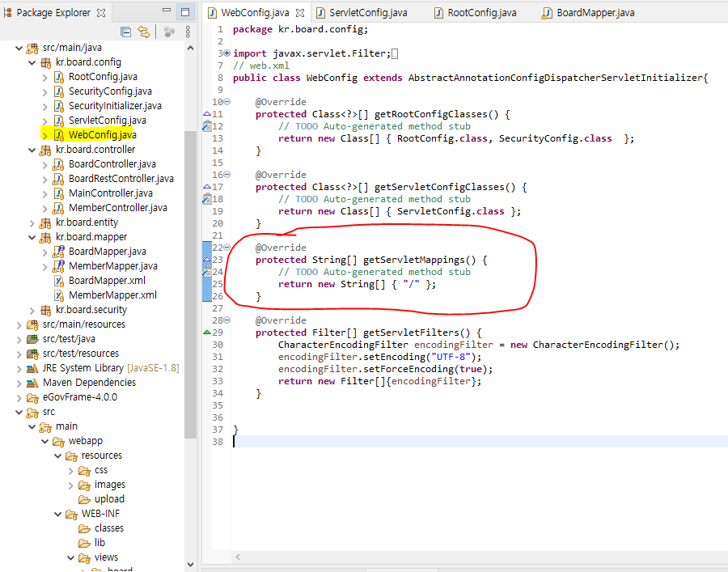Click the Package Explorer scroll up arrow
Image resolution: width=728 pixels, height=572 pixels.
point(190,48)
